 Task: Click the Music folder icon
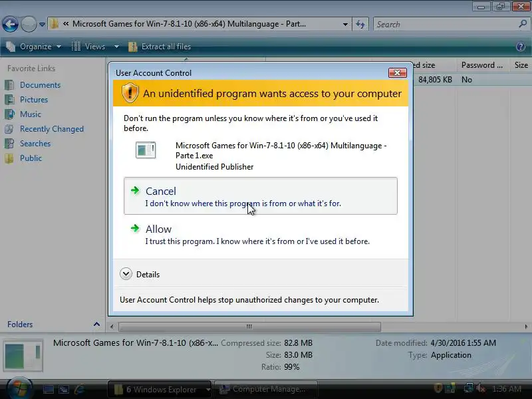click(9, 114)
